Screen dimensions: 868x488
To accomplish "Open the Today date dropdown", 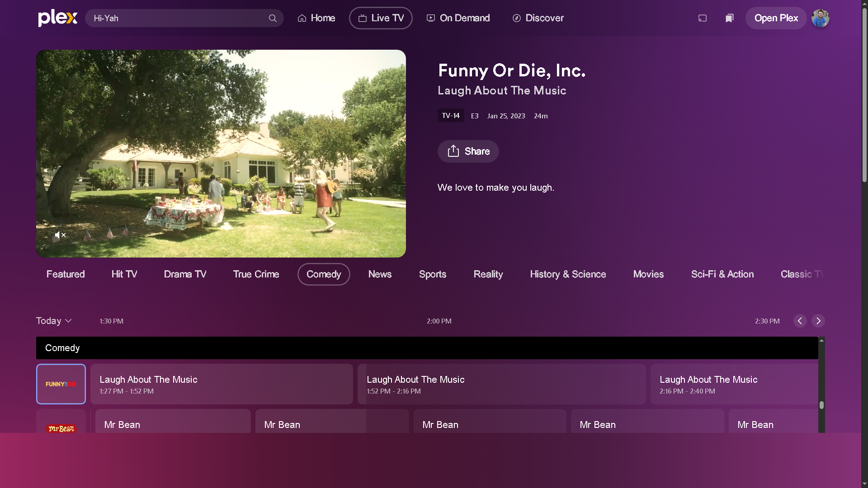I will (54, 321).
